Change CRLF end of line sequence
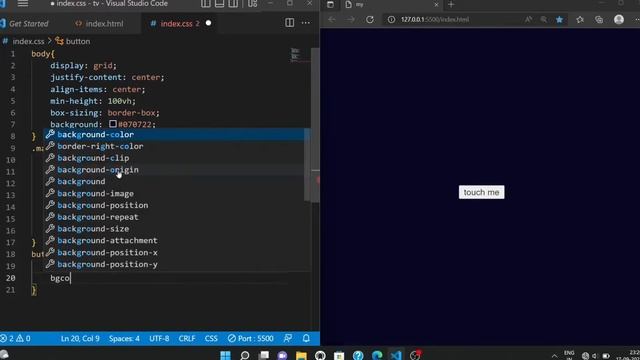 (187, 338)
